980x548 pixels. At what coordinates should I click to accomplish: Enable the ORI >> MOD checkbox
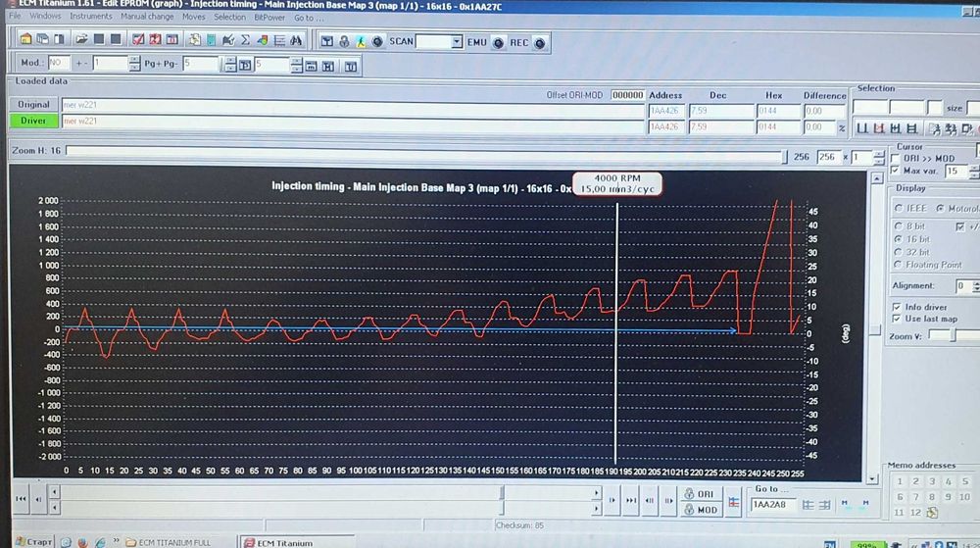[x=896, y=158]
